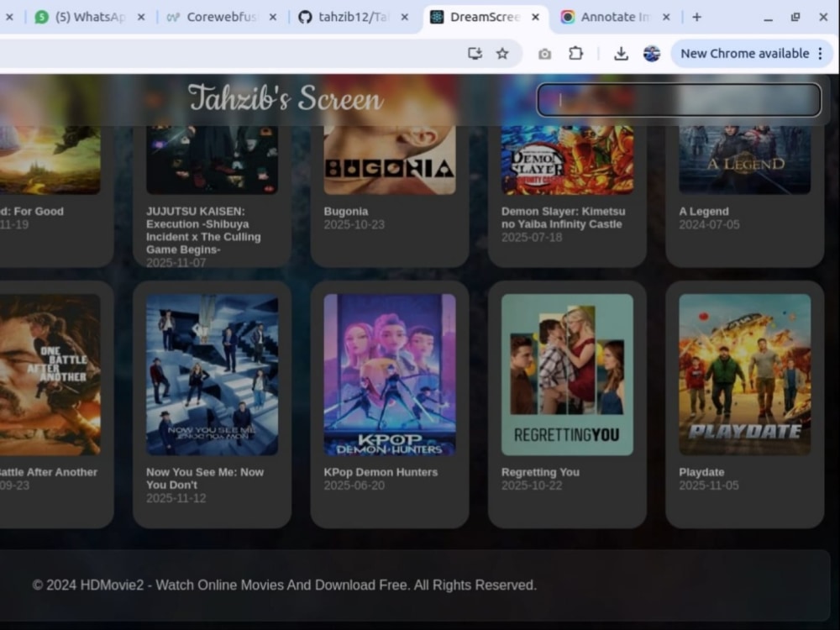Image resolution: width=840 pixels, height=630 pixels.
Task: Click release date 2025-10-23 under Bugonia
Action: tap(354, 224)
